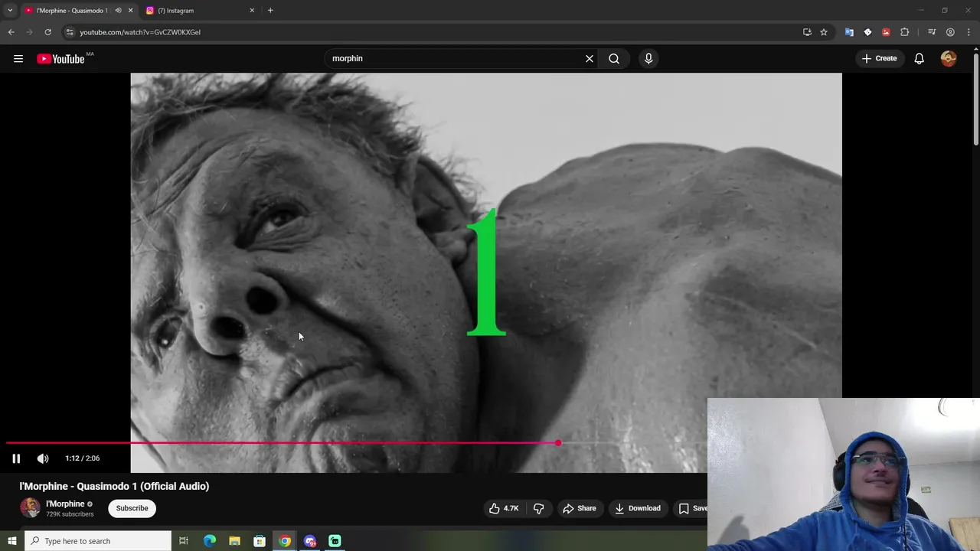Viewport: 980px width, 551px height.
Task: Open the tab search dropdown arrow
Action: coord(10,11)
